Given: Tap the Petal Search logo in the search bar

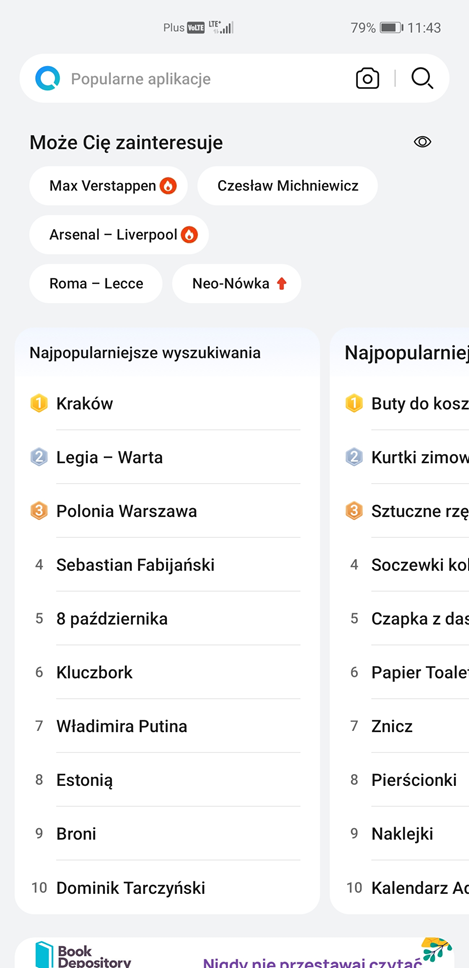Looking at the screenshot, I should point(48,78).
